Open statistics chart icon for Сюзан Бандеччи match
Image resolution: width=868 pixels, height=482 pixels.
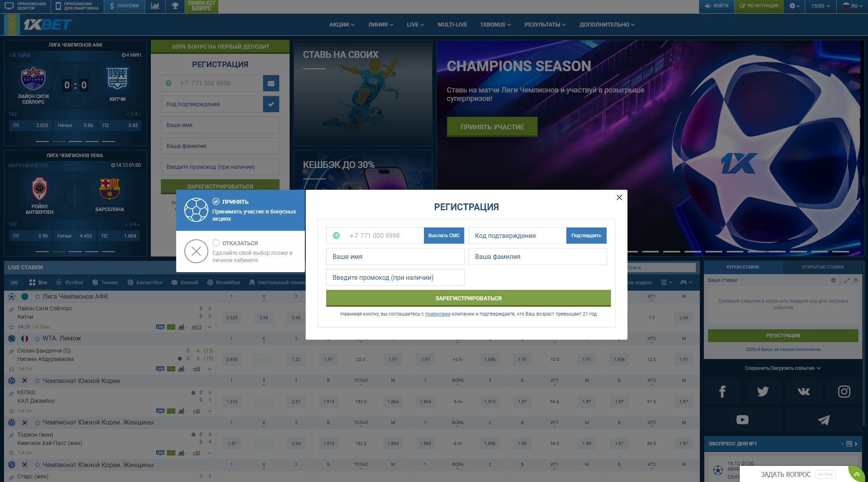pos(182,369)
